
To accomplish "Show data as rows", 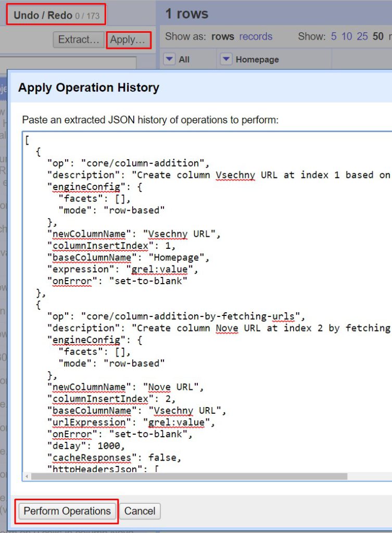I will coord(223,36).
